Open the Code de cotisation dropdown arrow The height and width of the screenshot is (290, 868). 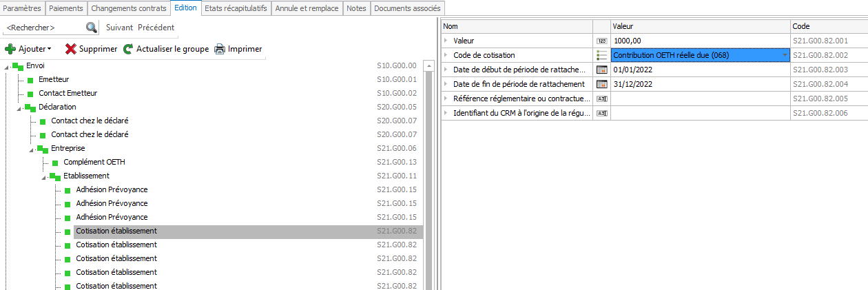pos(785,55)
